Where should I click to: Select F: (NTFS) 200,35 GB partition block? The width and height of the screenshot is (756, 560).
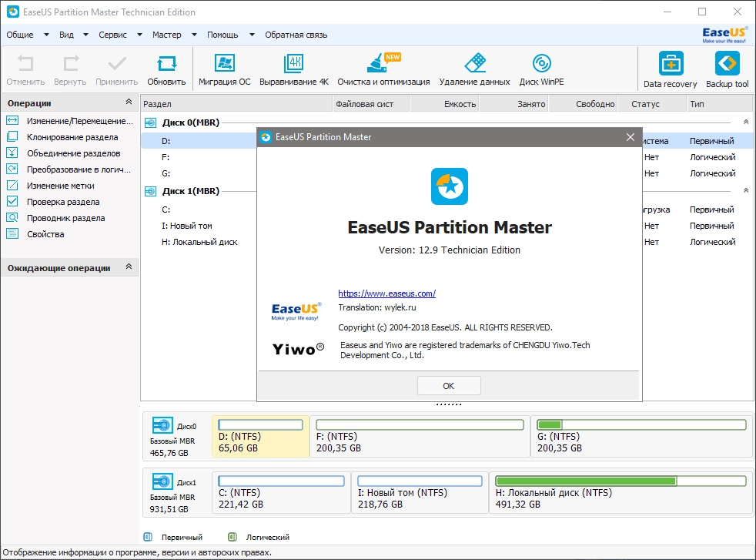(420, 437)
